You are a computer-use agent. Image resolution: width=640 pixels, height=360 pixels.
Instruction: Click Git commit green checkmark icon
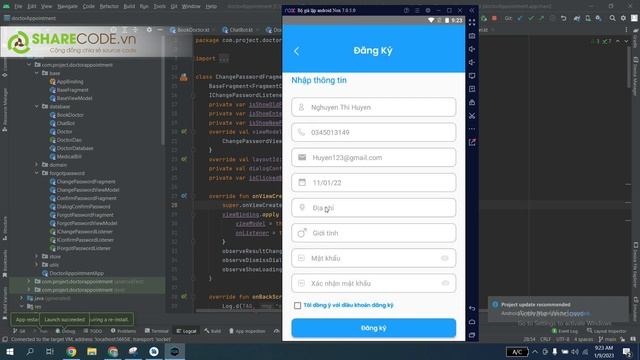point(531,18)
